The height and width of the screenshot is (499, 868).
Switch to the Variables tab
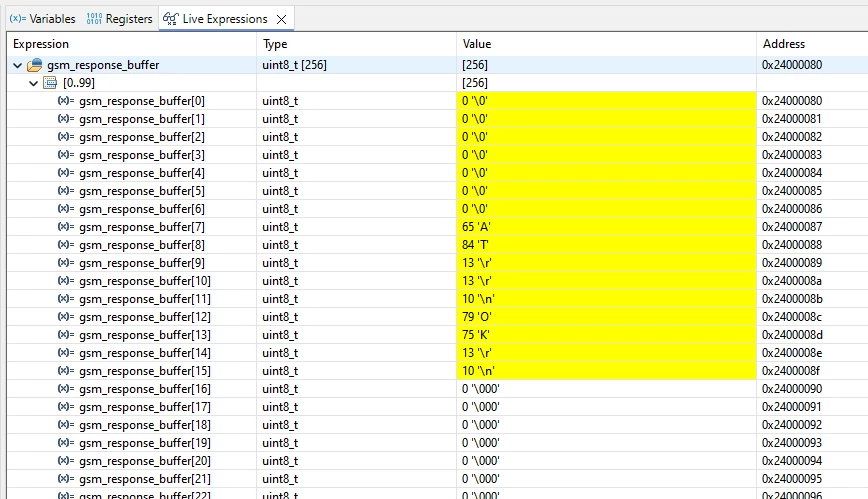(x=43, y=19)
